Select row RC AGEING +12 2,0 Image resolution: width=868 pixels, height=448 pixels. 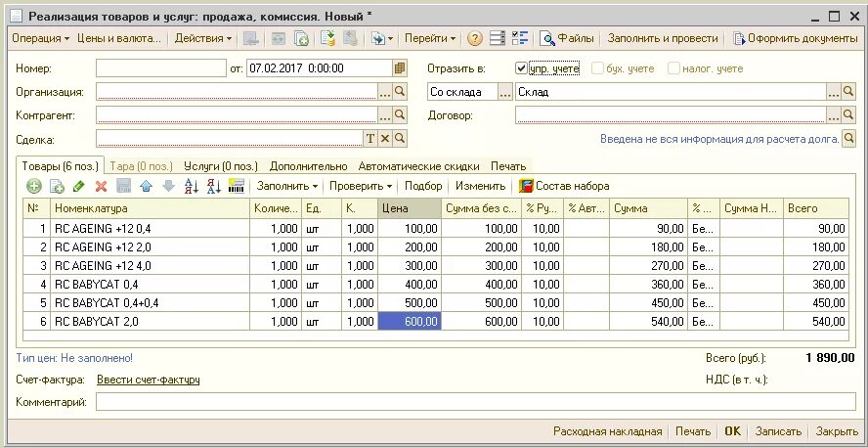(x=435, y=246)
